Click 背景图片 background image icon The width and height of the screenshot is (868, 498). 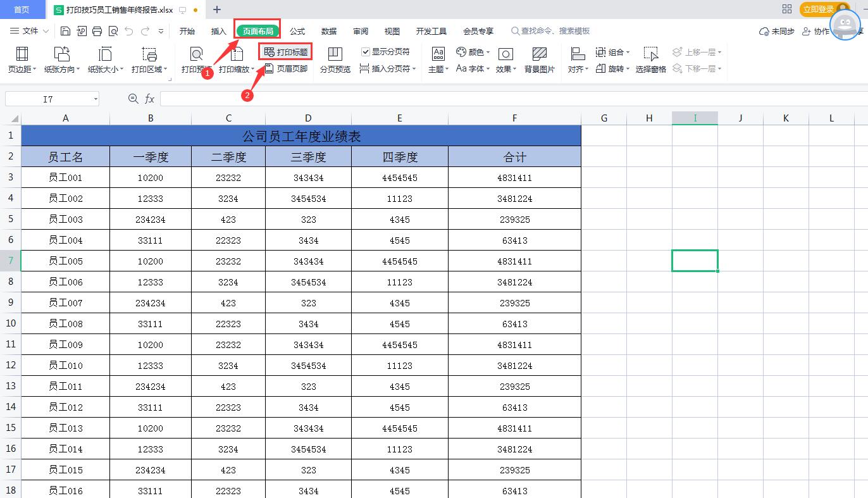click(x=539, y=60)
